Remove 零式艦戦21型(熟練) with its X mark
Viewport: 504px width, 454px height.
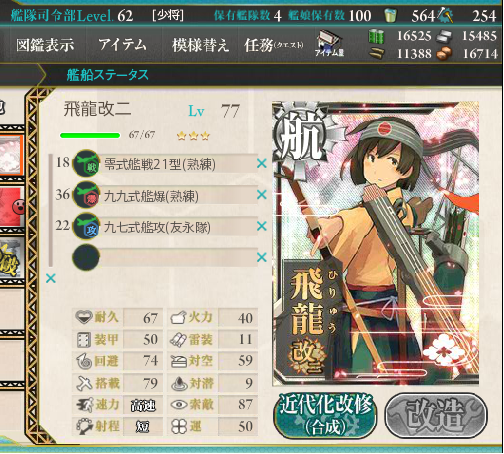click(x=262, y=163)
